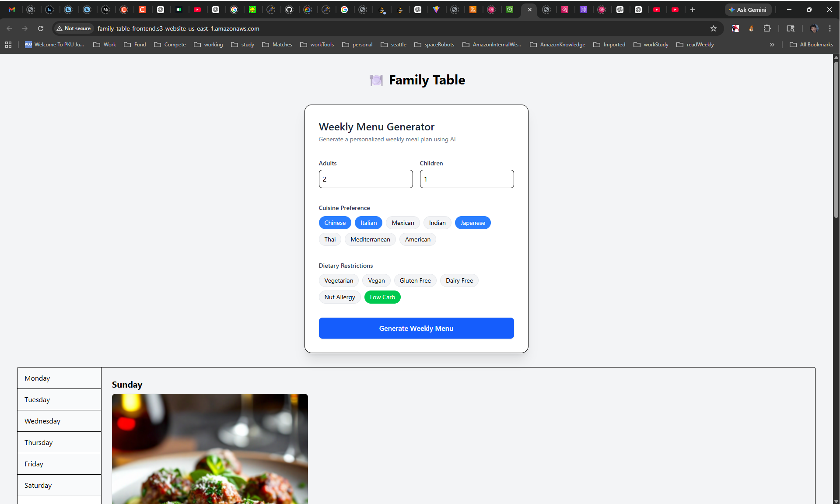Enable the Mexican cuisine preference
Screen dimensions: 840x504
pos(402,223)
